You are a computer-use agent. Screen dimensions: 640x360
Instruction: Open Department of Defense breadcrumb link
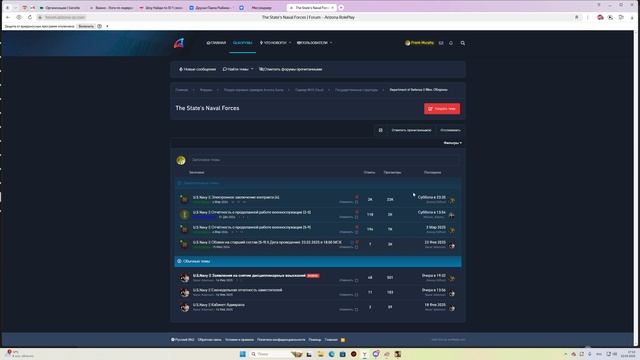[x=418, y=90]
